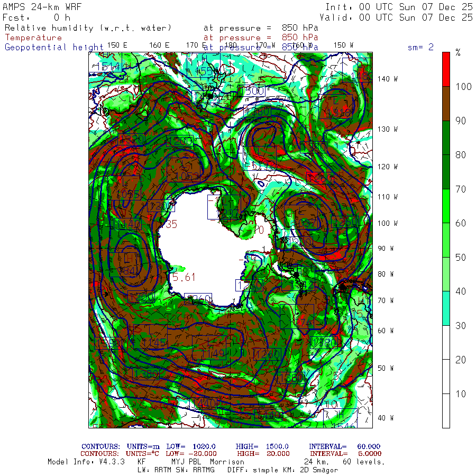Click the red swatch above 100 in legend
Image resolution: width=476 pixels, height=476 pixels.
(x=446, y=69)
